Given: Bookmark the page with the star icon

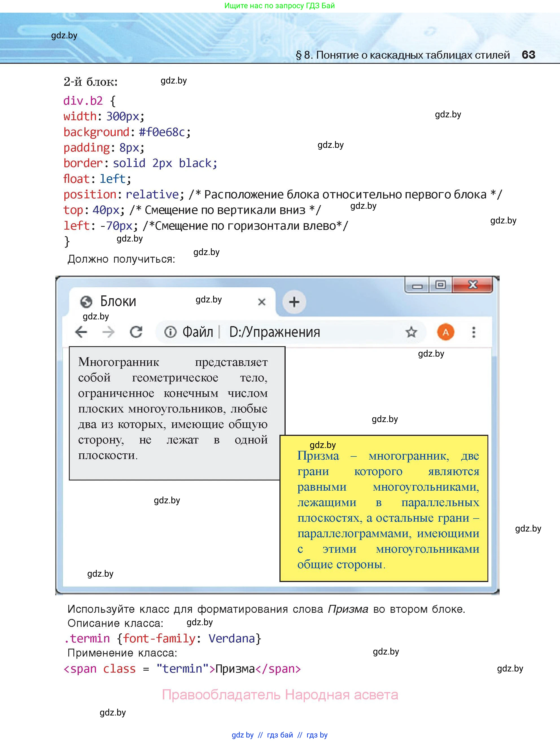Looking at the screenshot, I should coord(411,332).
